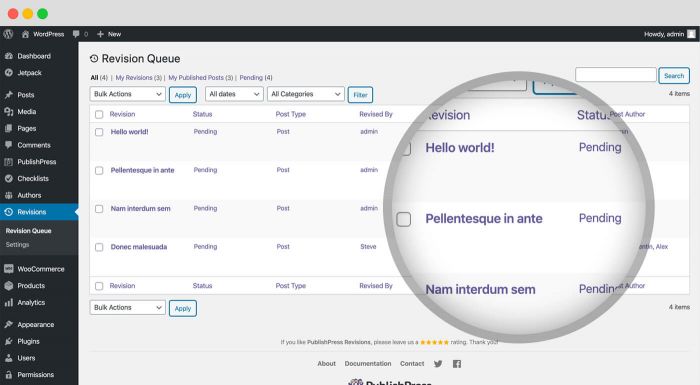The image size is (700, 385).
Task: Click the Jetpack sidebar icon
Action: 8,73
